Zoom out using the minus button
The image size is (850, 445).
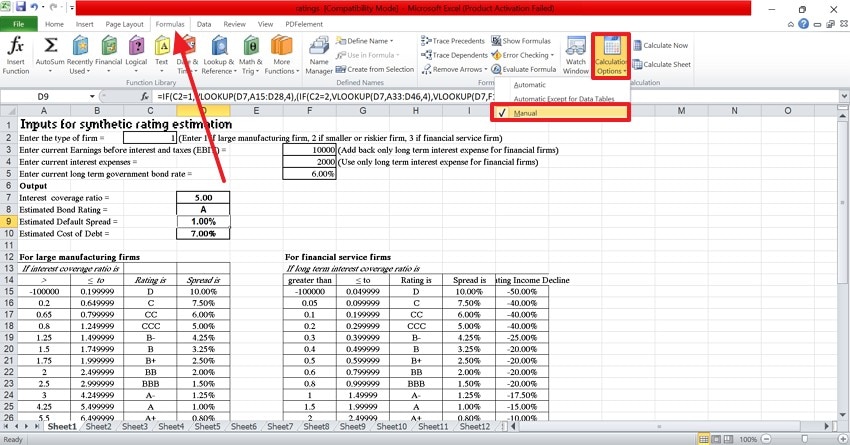coord(766,438)
